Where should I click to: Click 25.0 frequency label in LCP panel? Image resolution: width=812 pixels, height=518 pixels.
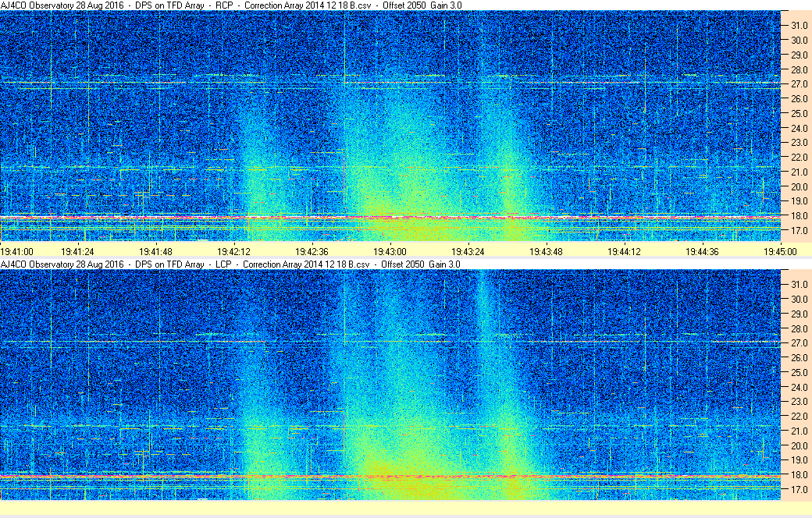click(799, 373)
